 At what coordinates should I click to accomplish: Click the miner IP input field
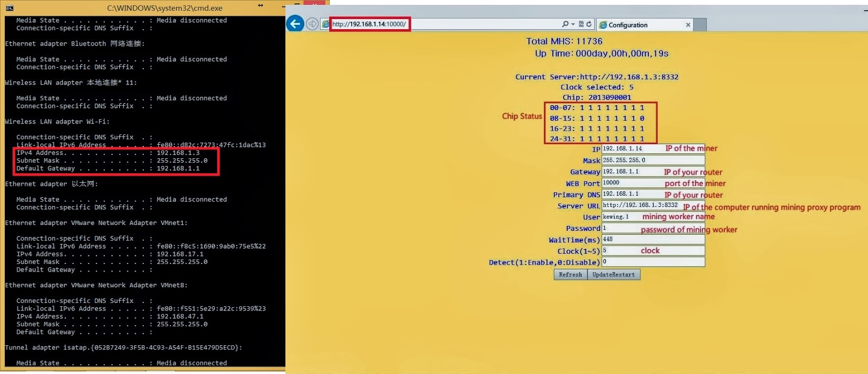point(653,149)
